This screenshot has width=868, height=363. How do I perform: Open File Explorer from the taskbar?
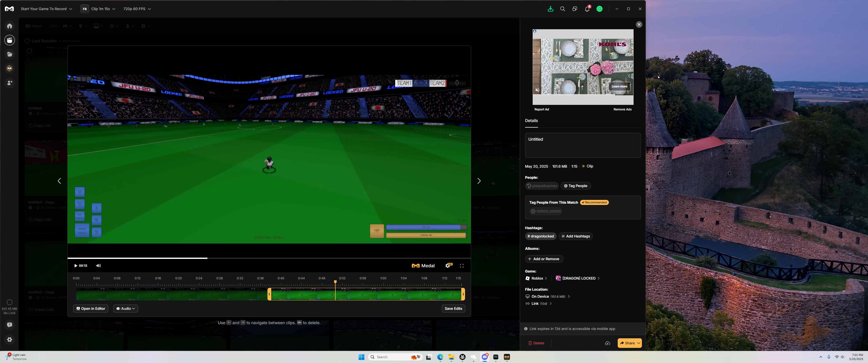451,357
